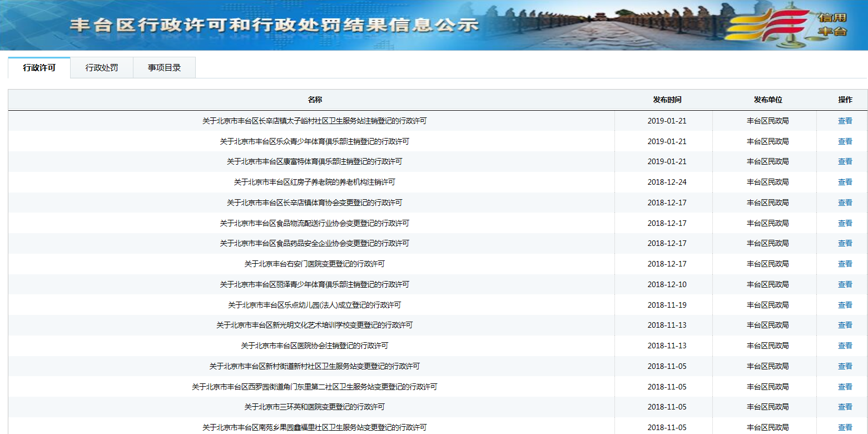Click 查看 for 红房子养老院 entry
The width and height of the screenshot is (868, 434).
click(845, 182)
